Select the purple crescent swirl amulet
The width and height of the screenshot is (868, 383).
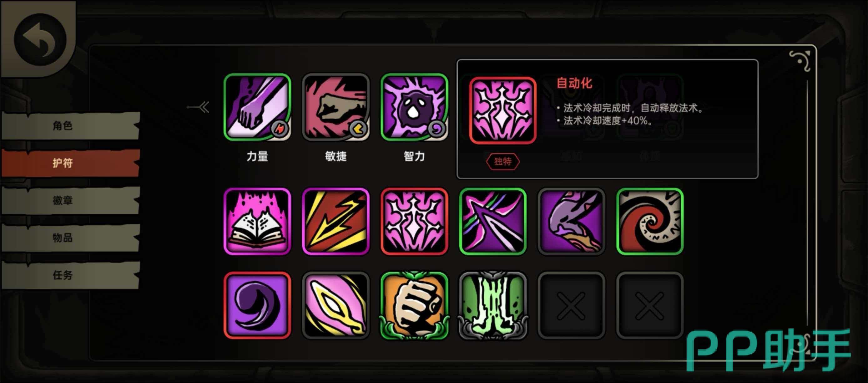tap(257, 305)
